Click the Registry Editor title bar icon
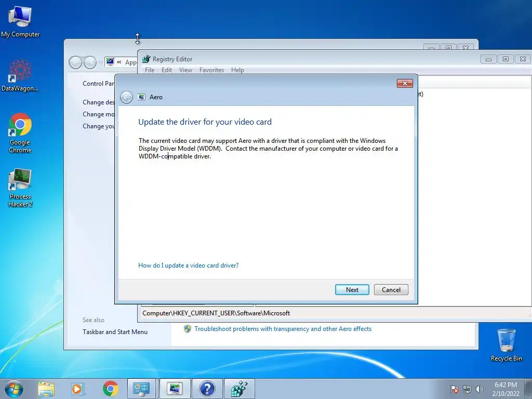This screenshot has height=399, width=532. coord(146,59)
